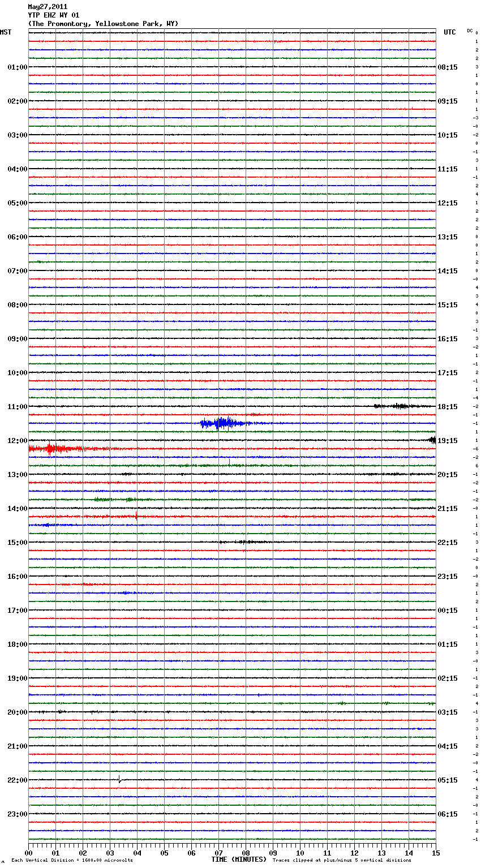481x868 pixels.
Task: Select the 19:00 MST time label
Action: click(x=17, y=678)
